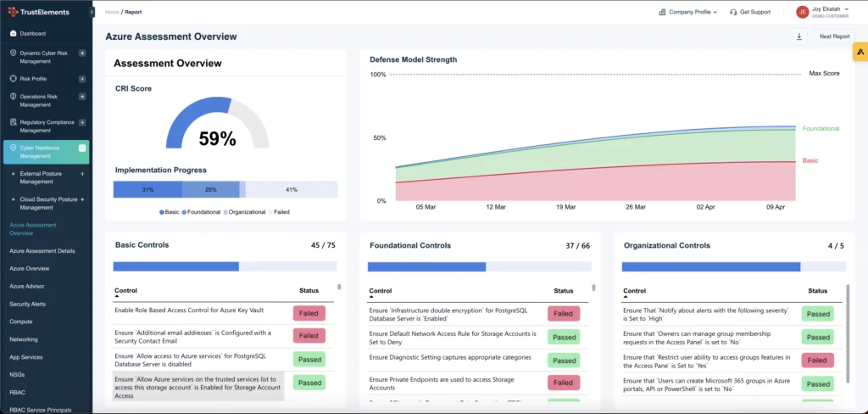Go to Home breadcrumb link
This screenshot has height=414, width=868.
click(x=111, y=12)
